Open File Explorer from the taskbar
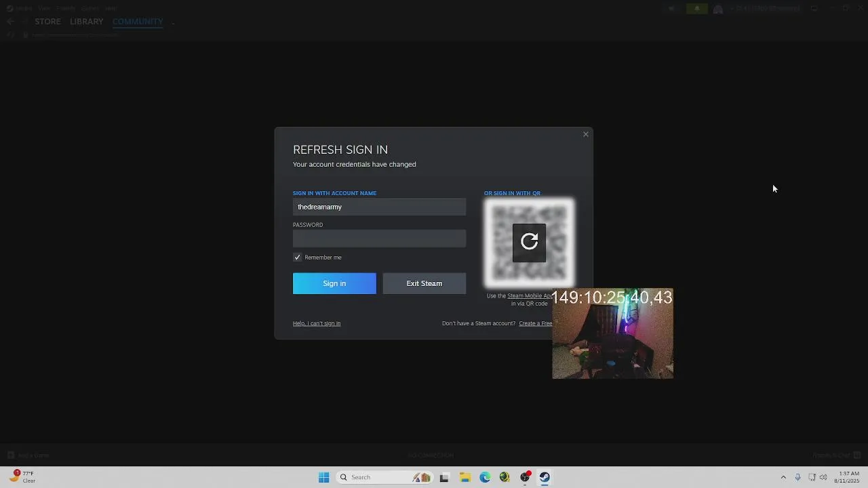The height and width of the screenshot is (488, 868). click(465, 477)
